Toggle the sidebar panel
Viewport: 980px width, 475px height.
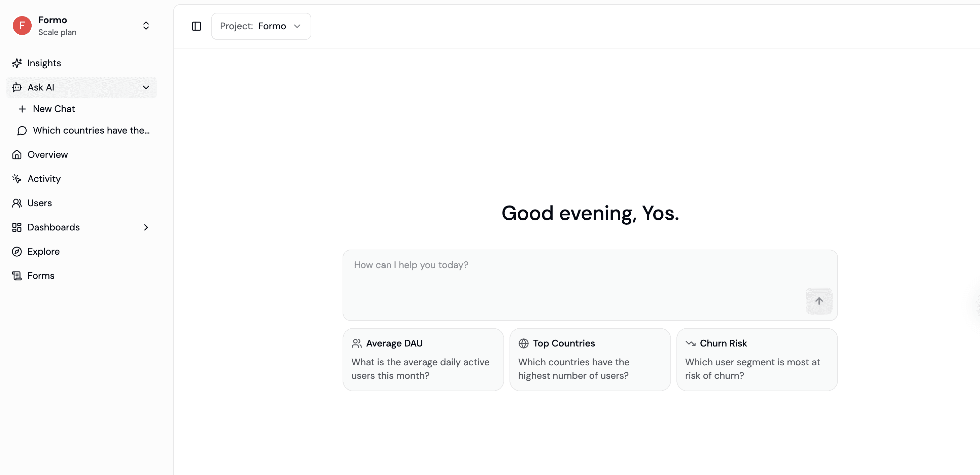tap(196, 26)
